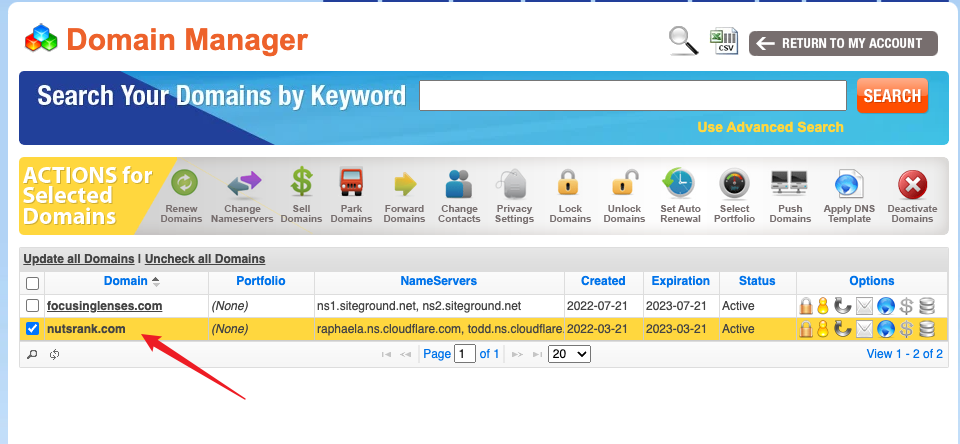Viewport: 960px width, 444px height.
Task: Click Unlock Domains action
Action: (x=624, y=197)
